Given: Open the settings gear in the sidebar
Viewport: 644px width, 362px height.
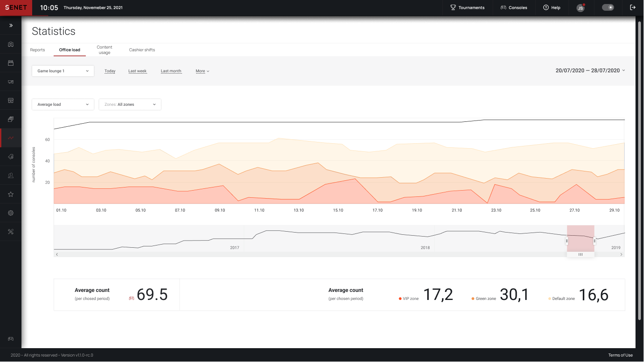Looking at the screenshot, I should click(x=11, y=213).
